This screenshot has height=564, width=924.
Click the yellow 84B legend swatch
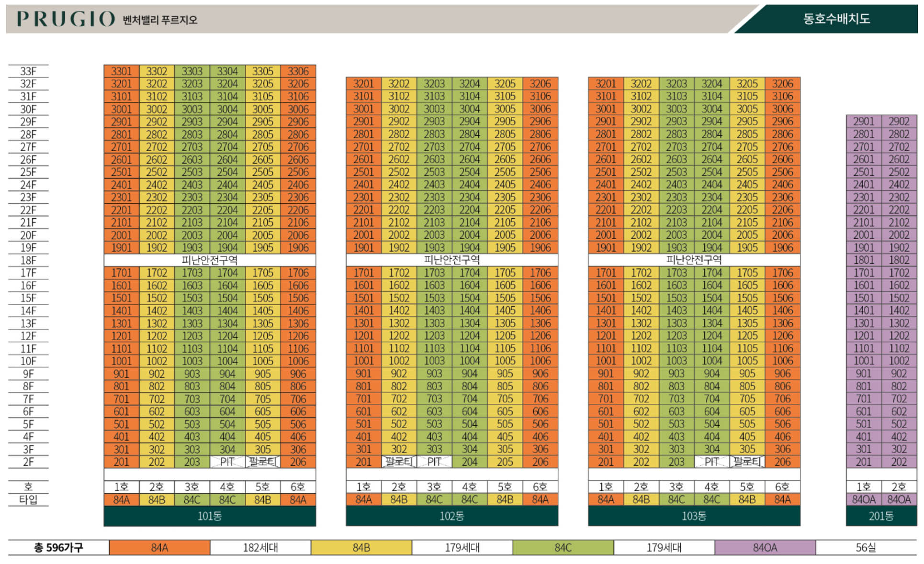point(361,548)
